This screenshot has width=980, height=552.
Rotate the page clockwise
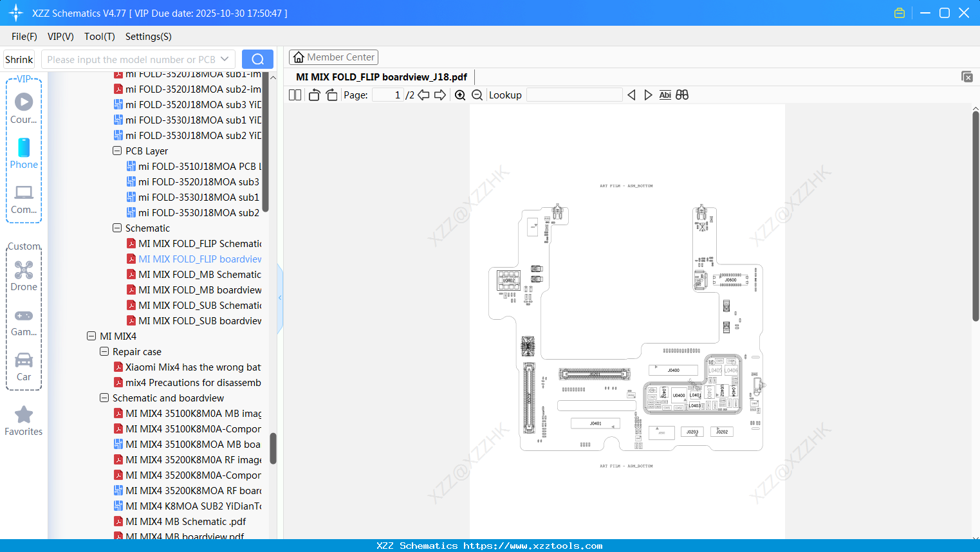(x=331, y=95)
